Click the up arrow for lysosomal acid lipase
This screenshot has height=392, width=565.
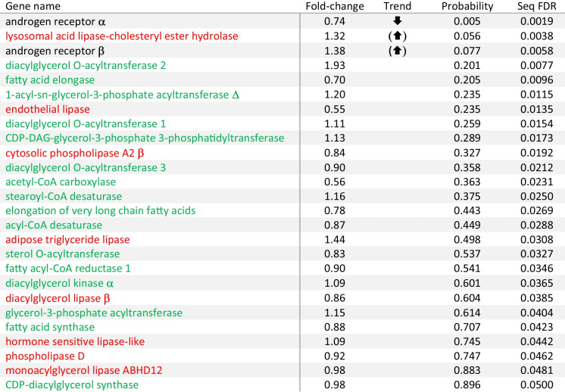pos(397,36)
